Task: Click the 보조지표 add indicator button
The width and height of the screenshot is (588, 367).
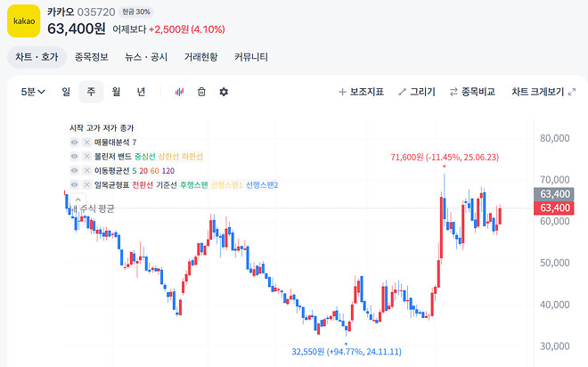Action: (x=361, y=92)
